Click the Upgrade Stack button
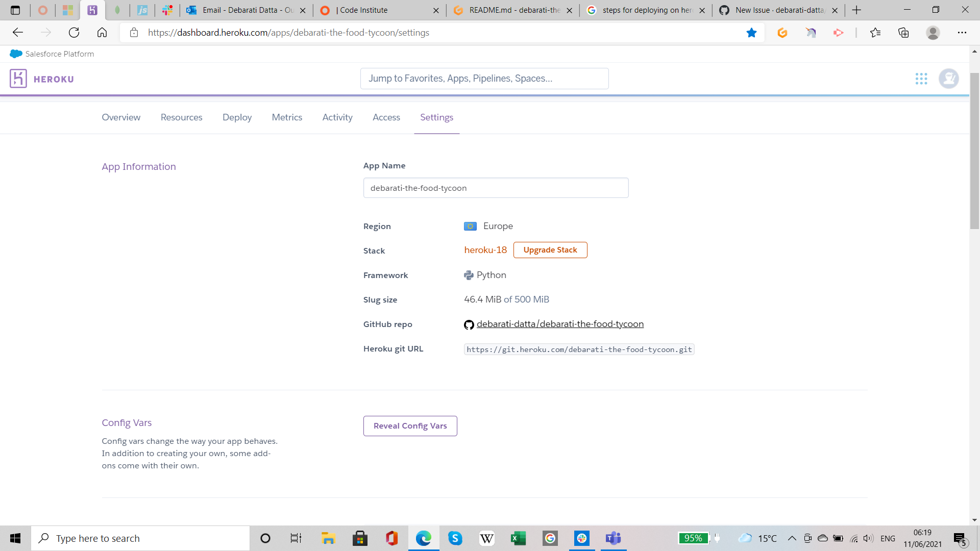This screenshot has height=551, width=980. pos(550,250)
